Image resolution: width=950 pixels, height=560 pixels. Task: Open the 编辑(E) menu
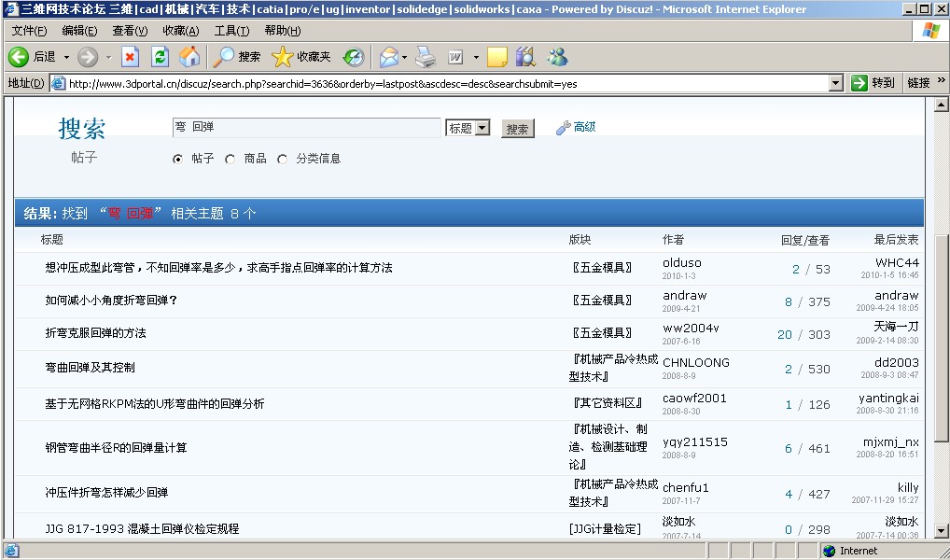[x=79, y=30]
